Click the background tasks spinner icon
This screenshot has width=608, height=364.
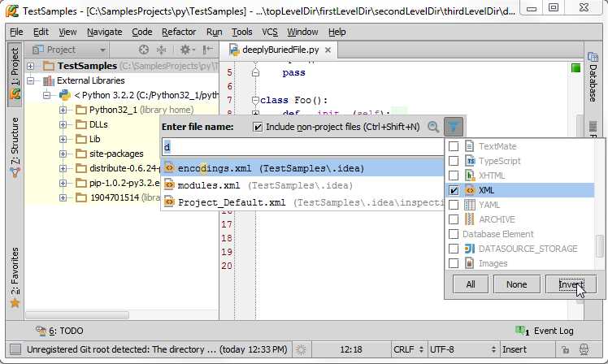click(x=301, y=349)
